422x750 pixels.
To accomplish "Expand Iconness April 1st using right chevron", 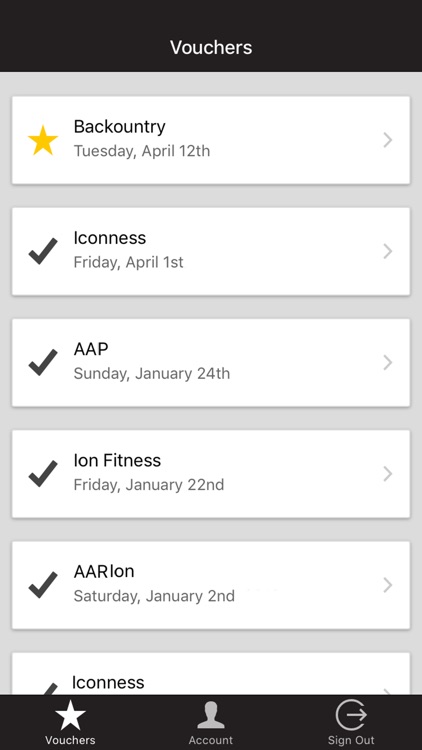I will click(x=388, y=251).
